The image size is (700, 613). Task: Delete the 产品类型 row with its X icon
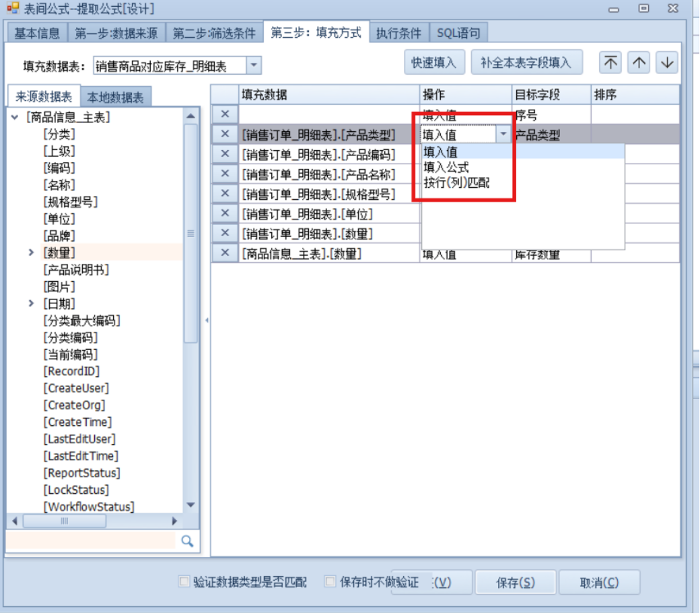point(225,134)
